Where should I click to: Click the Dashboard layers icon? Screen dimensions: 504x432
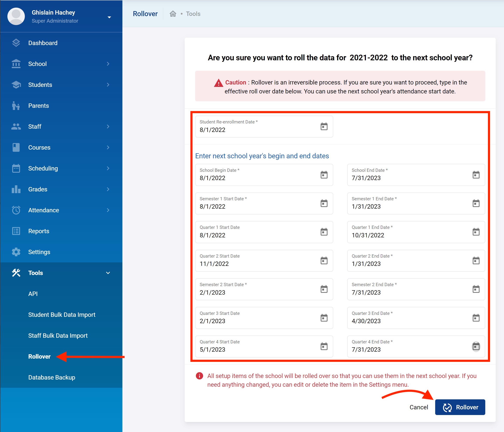16,43
